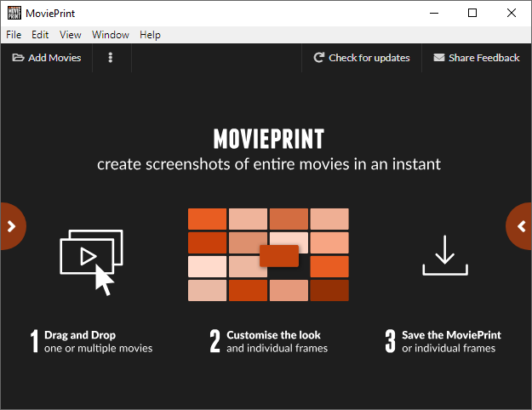Open the Edit menu

(40, 35)
